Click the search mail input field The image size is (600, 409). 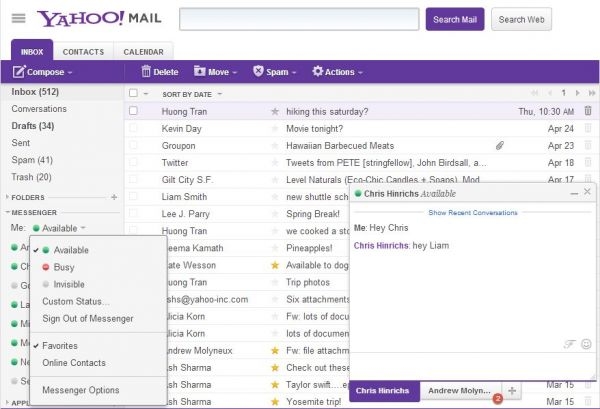coord(299,19)
